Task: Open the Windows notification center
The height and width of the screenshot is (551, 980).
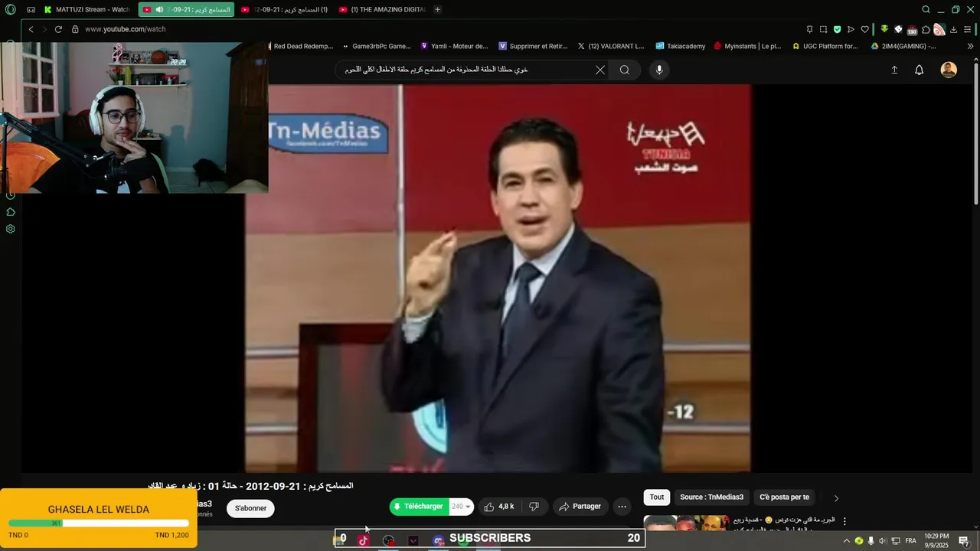Action: tap(964, 541)
